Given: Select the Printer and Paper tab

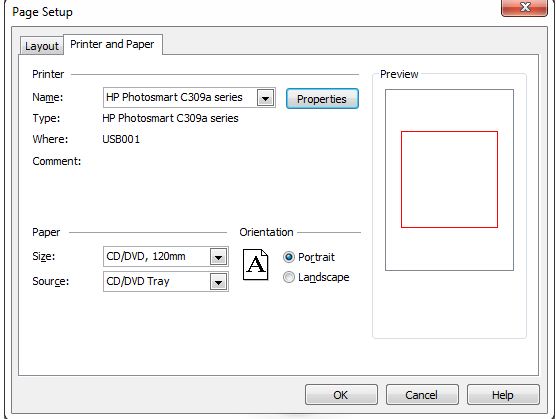Looking at the screenshot, I should (112, 44).
